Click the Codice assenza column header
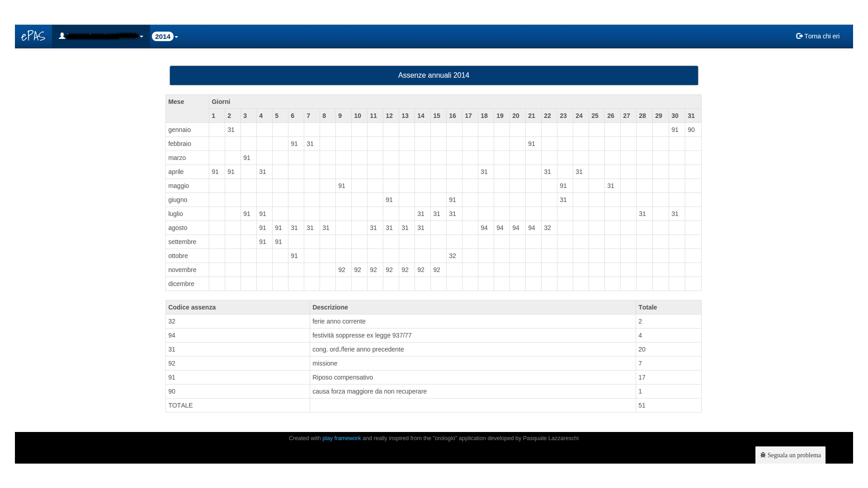 click(x=192, y=307)
